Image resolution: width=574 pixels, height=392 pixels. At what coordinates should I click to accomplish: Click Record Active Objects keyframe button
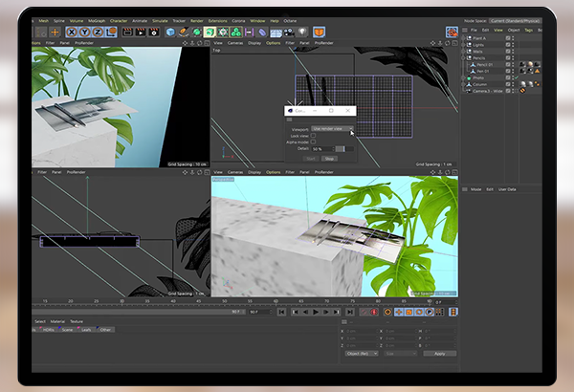tap(364, 312)
